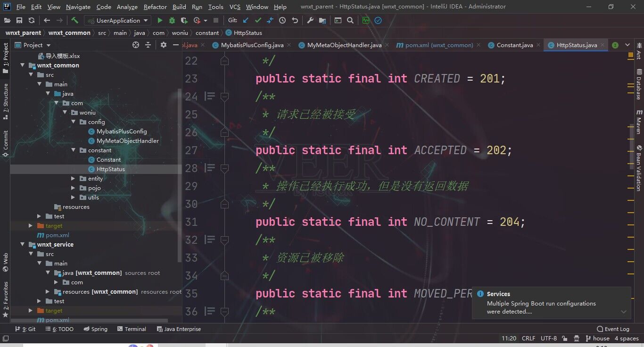Click the Git compare branches icon
Viewport: 644px width, 347px height.
[x=270, y=20]
